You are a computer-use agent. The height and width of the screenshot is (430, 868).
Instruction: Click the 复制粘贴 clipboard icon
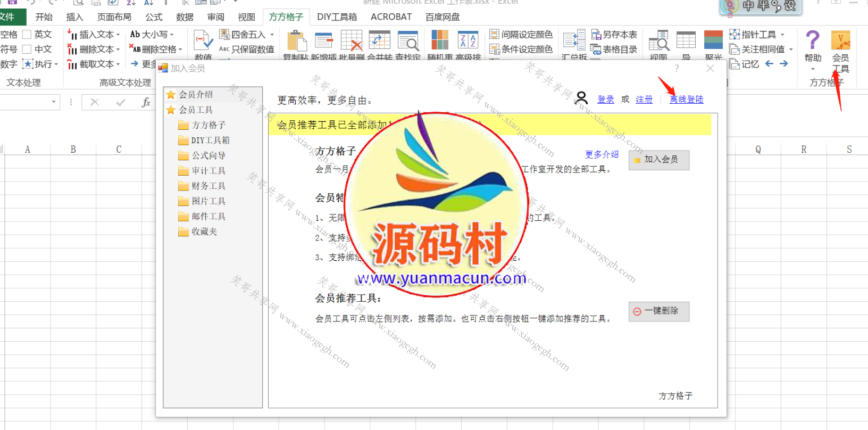(296, 40)
